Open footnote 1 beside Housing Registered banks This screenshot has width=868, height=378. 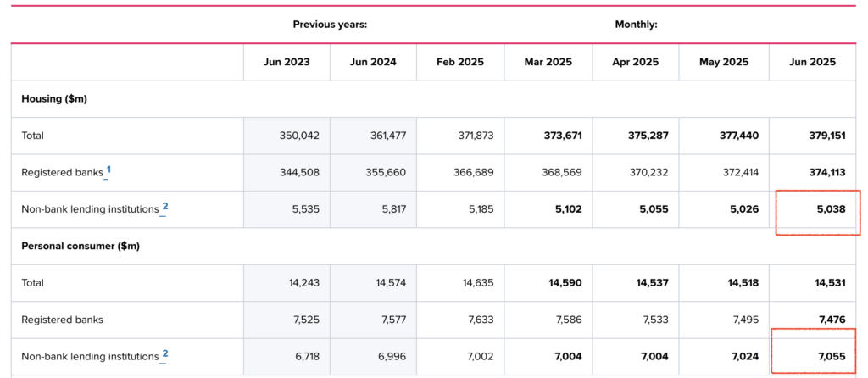[x=108, y=171]
